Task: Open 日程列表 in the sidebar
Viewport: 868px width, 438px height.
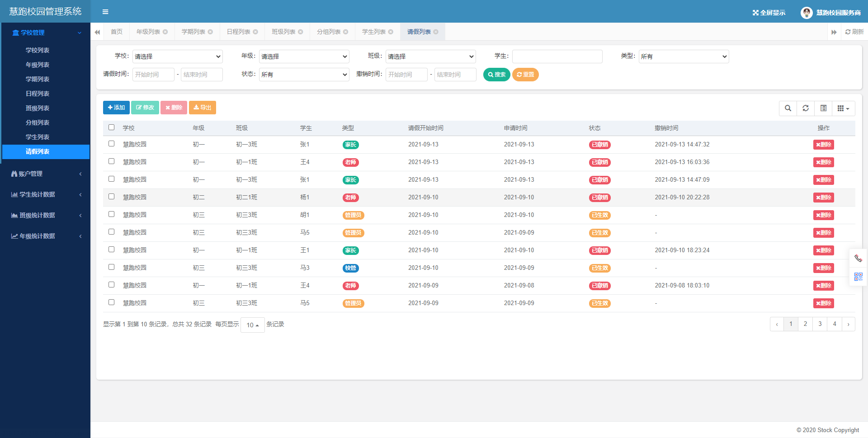Action: pos(38,94)
